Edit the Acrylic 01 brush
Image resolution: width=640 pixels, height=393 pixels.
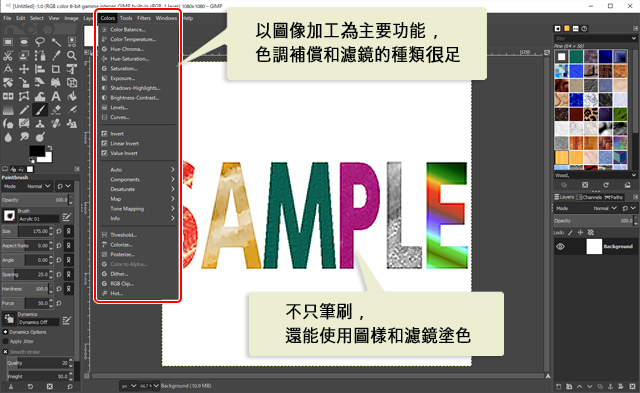click(x=67, y=216)
